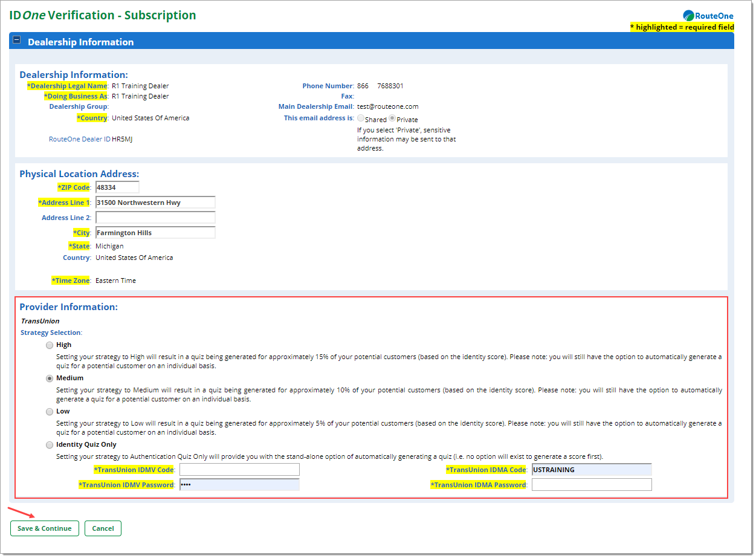This screenshot has width=756, height=558.
Task: Click the Provider Information heading
Action: pos(69,307)
